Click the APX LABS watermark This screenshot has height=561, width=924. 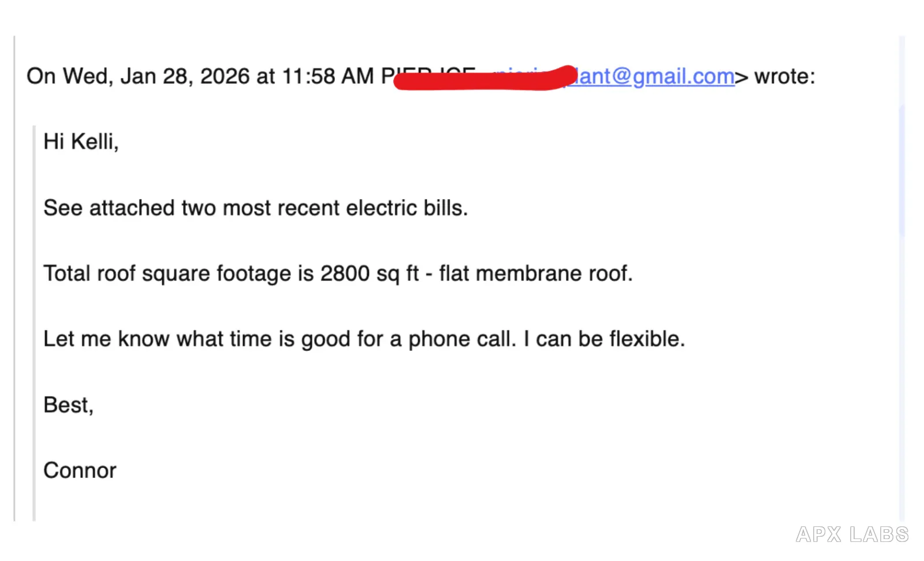pyautogui.click(x=852, y=534)
